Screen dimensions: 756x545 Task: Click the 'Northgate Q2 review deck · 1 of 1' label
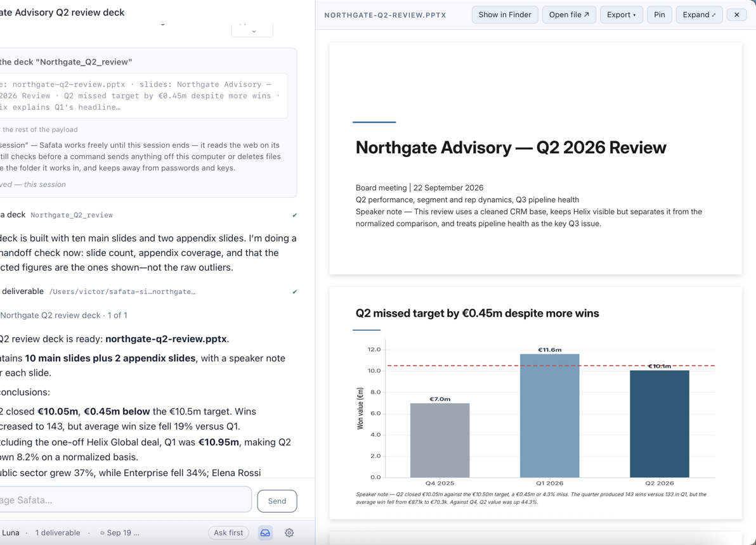coord(63,315)
